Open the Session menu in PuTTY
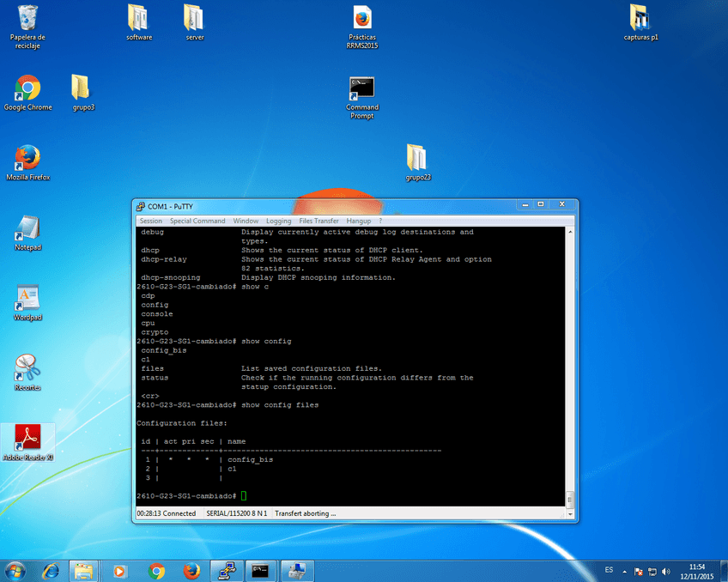 [x=150, y=221]
